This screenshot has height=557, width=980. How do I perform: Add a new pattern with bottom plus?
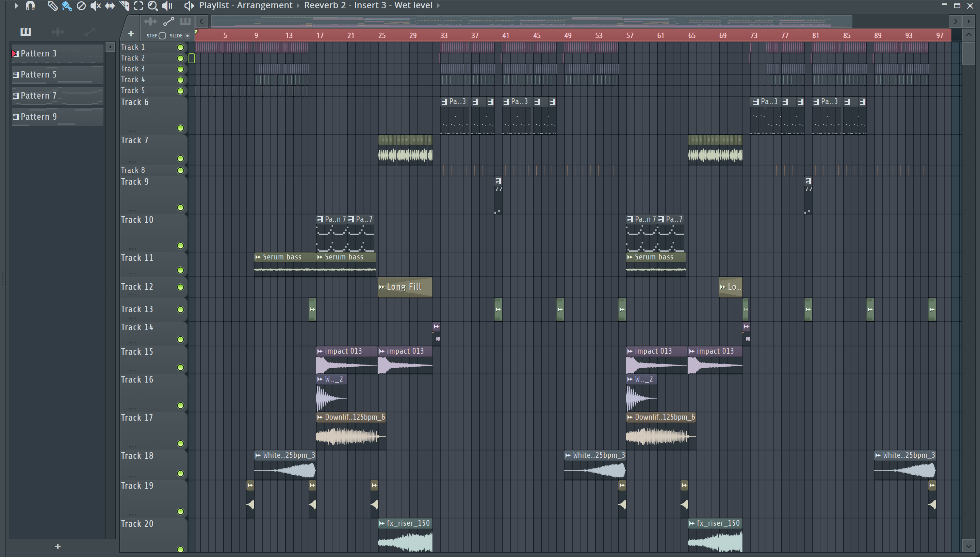[x=58, y=546]
